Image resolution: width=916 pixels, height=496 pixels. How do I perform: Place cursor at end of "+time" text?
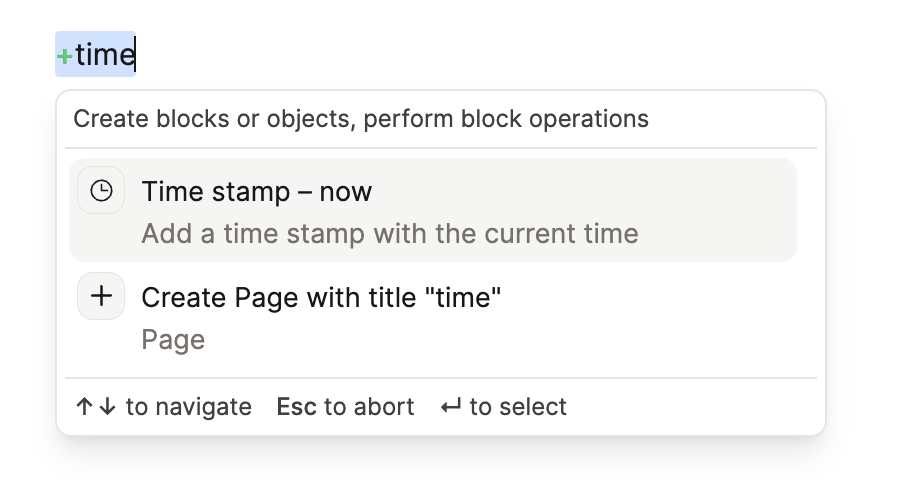click(135, 54)
